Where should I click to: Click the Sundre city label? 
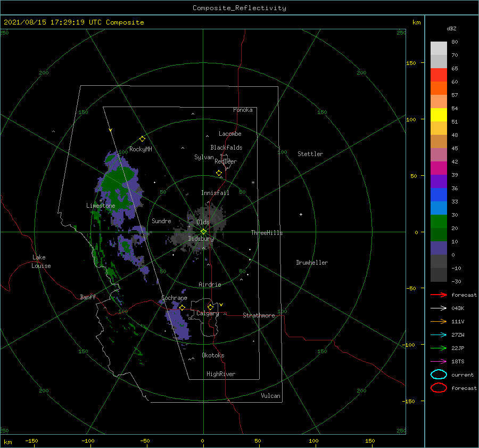coord(161,221)
